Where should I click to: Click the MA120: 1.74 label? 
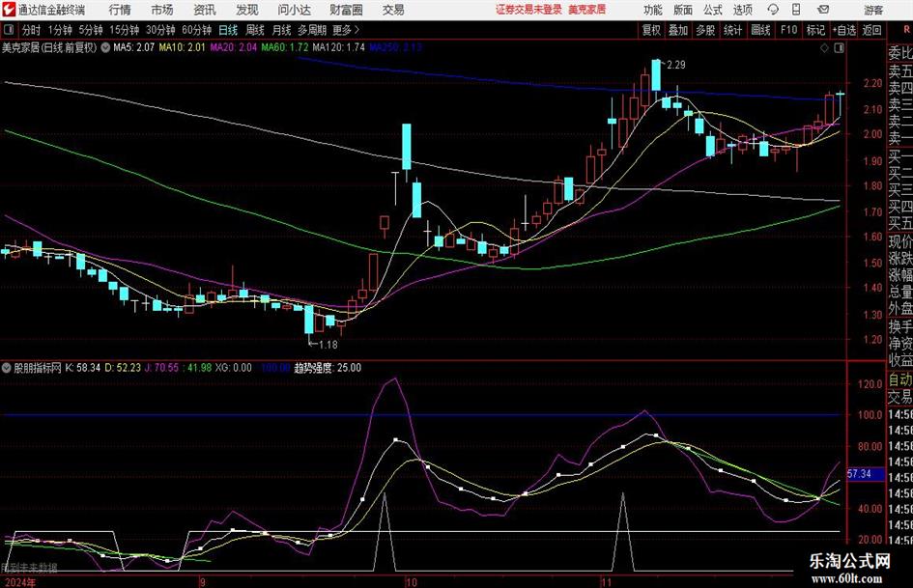coord(338,47)
